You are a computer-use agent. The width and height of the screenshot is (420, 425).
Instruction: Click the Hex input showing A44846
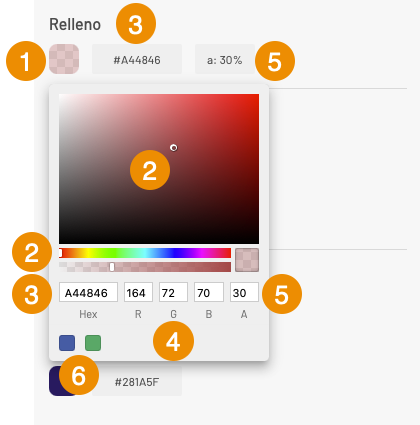click(x=88, y=292)
